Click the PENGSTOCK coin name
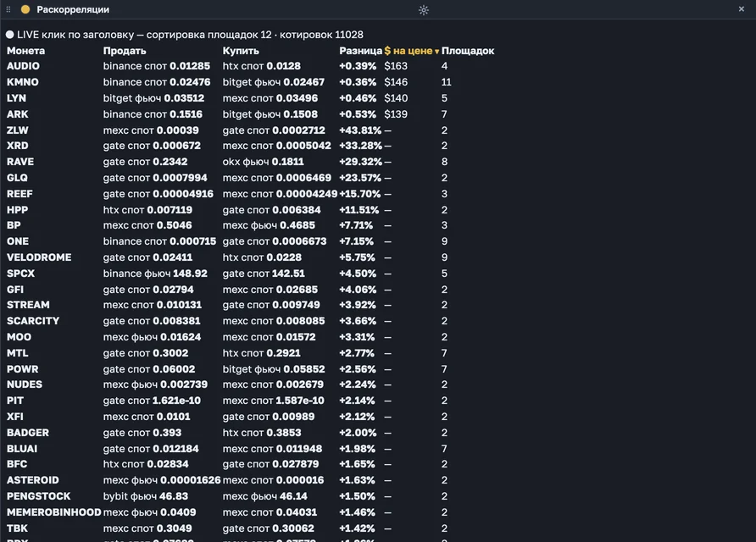Image resolution: width=756 pixels, height=542 pixels. click(x=39, y=496)
